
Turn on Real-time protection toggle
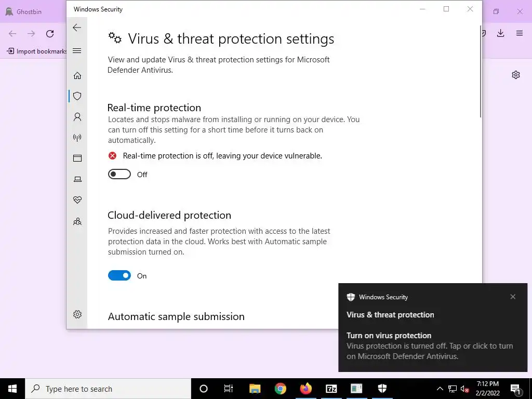(x=119, y=174)
